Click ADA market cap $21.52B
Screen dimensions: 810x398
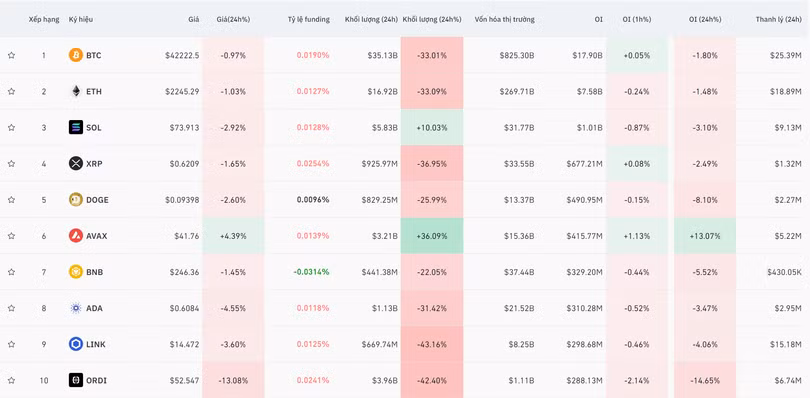[519, 309]
